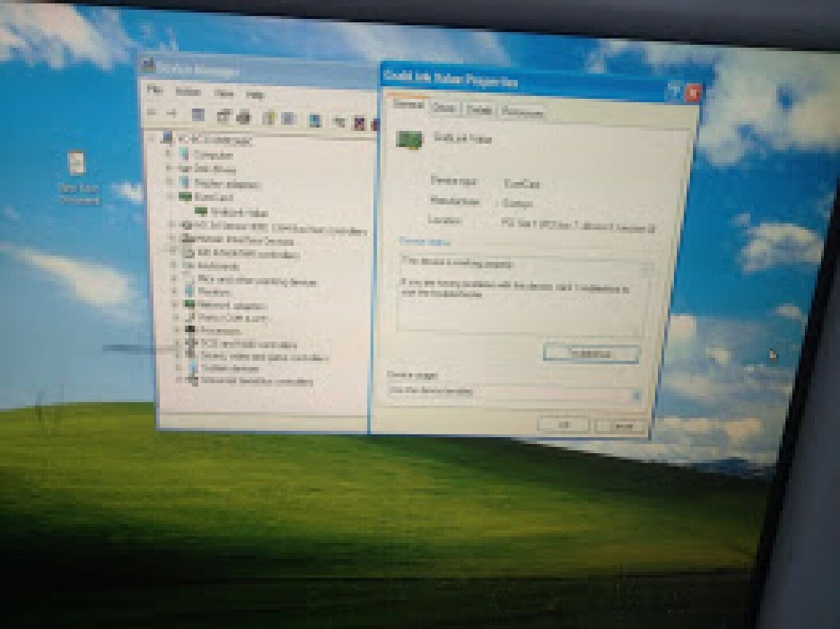Select the System devices icon in the tree

(192, 367)
